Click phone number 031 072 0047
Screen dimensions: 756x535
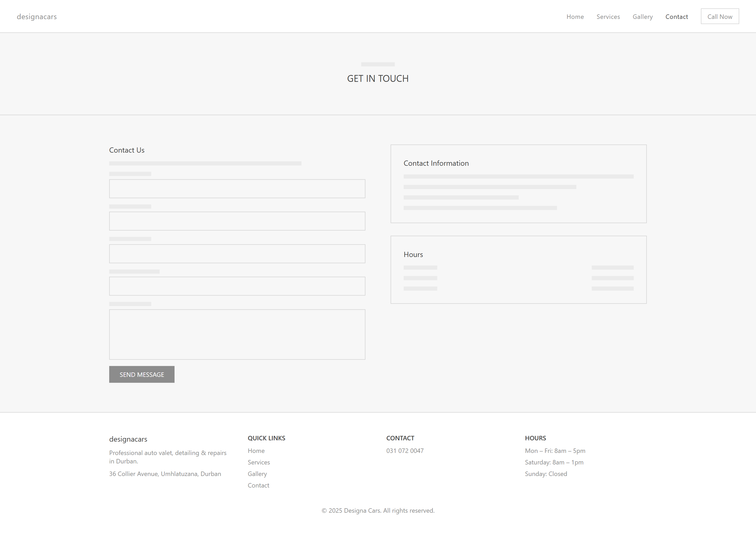point(405,450)
